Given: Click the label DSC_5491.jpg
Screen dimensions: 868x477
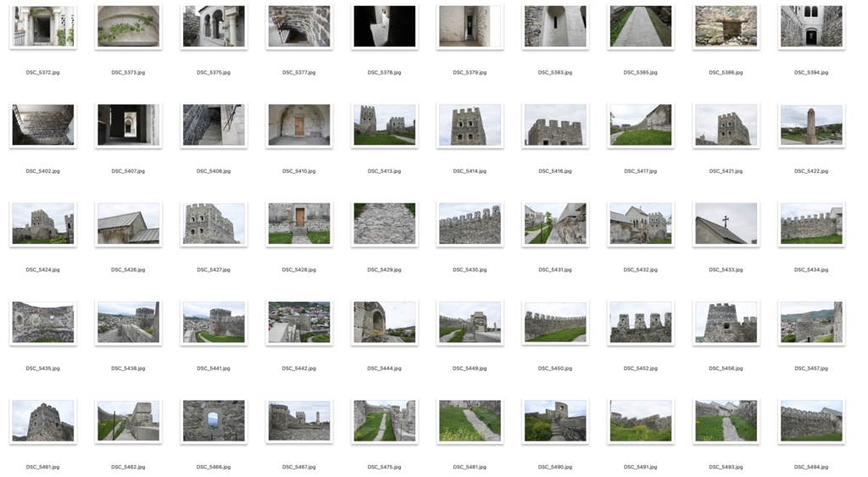Looking at the screenshot, I should point(641,467).
